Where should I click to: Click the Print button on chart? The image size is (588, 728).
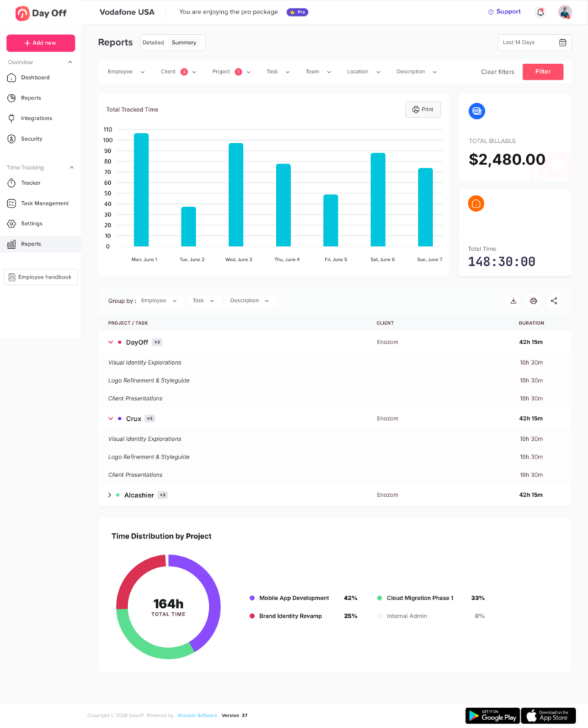tap(423, 109)
